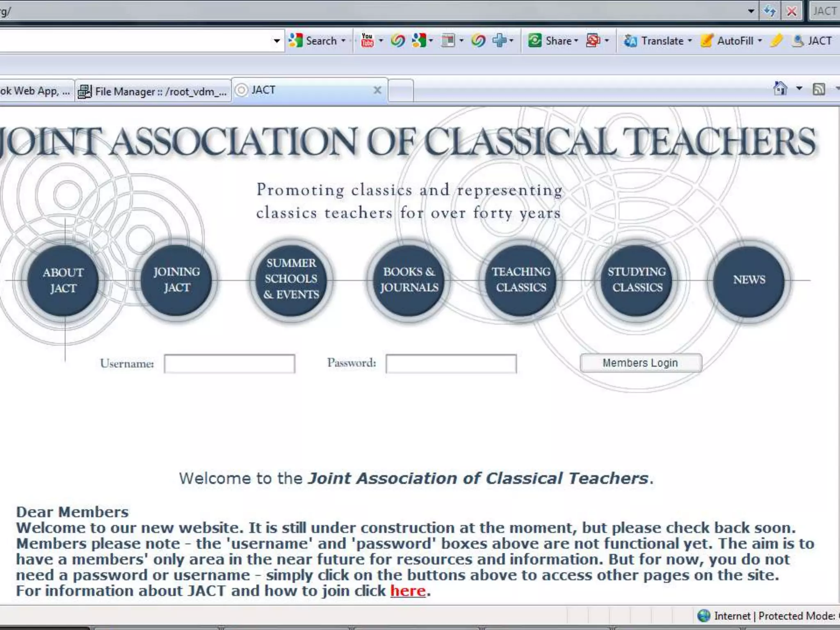840x630 pixels.
Task: Click the Username input field
Action: [229, 364]
